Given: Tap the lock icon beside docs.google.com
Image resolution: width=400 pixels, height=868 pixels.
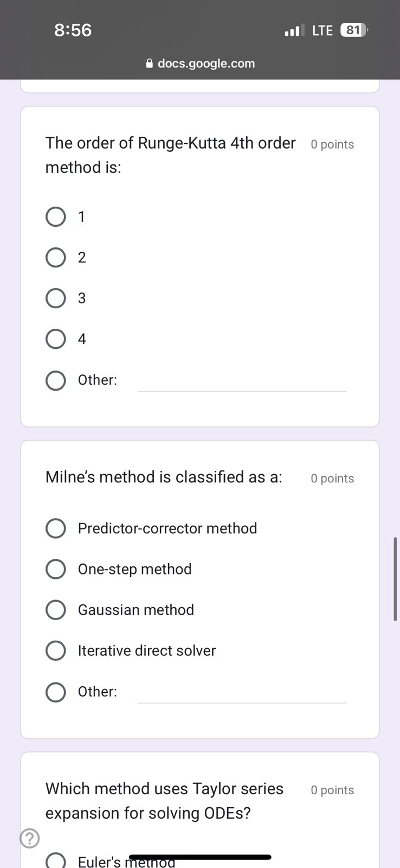Looking at the screenshot, I should [x=150, y=63].
